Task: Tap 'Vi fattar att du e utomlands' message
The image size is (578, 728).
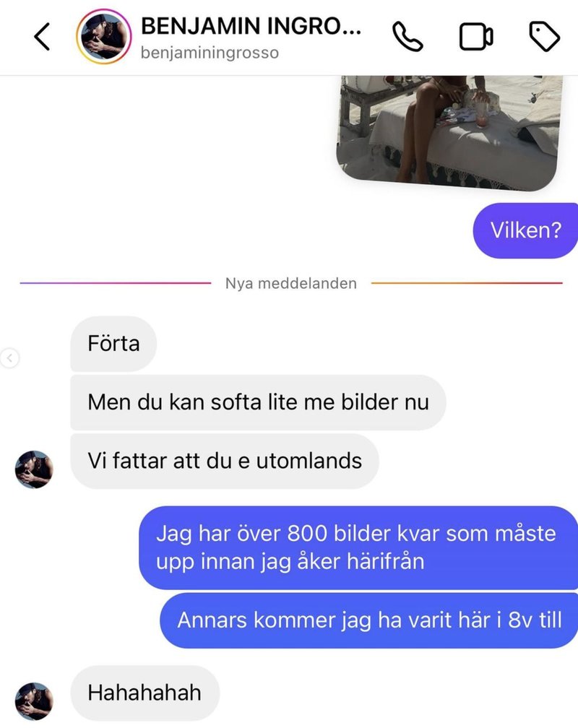Action: pyautogui.click(x=225, y=461)
